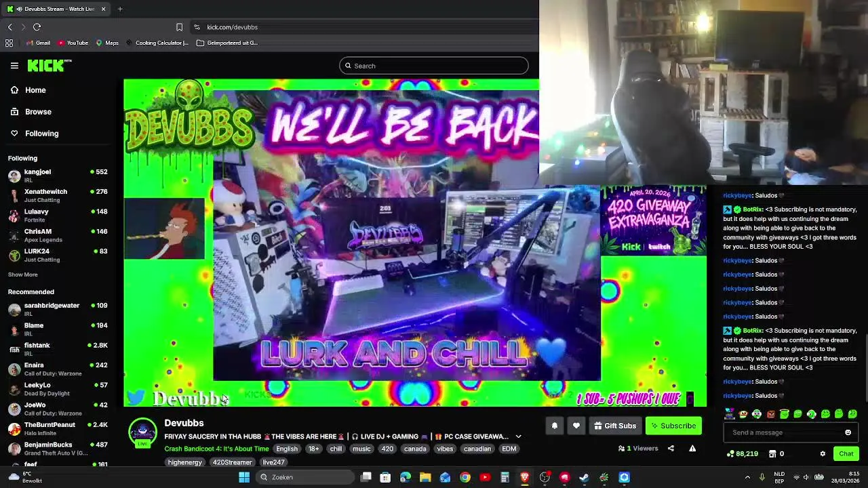The image size is (868, 488).
Task: Open the browser apps grid icon
Action: point(9,43)
